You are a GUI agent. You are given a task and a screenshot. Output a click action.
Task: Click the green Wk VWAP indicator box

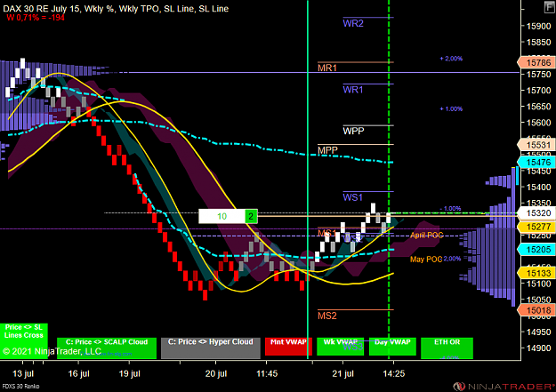click(340, 346)
